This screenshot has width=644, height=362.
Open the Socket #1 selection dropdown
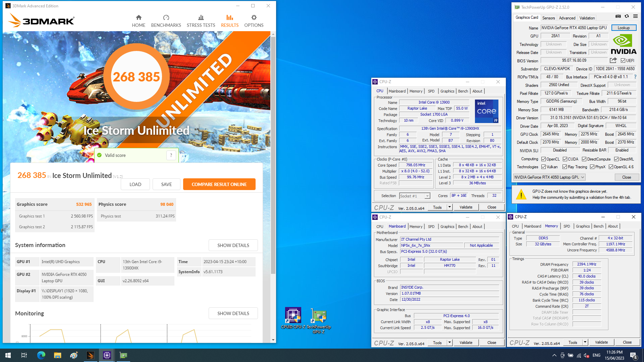point(415,196)
